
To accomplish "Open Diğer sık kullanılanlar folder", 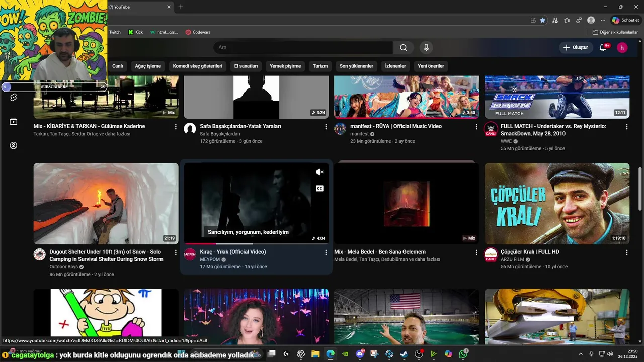I will pyautogui.click(x=615, y=32).
